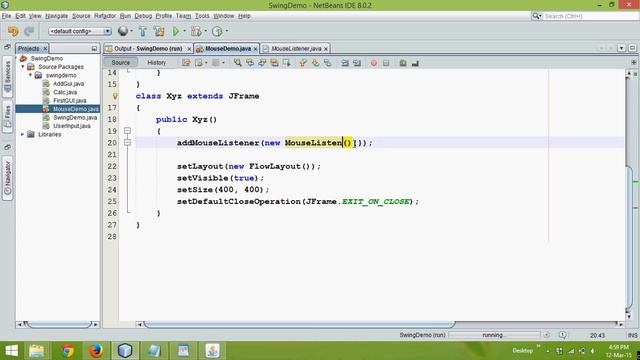Click in the Search (Ctrl+I) field
640x360 pixels.
[590, 16]
